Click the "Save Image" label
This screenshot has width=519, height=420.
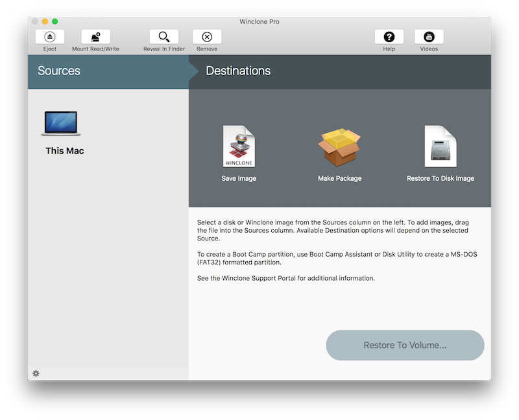pos(239,178)
